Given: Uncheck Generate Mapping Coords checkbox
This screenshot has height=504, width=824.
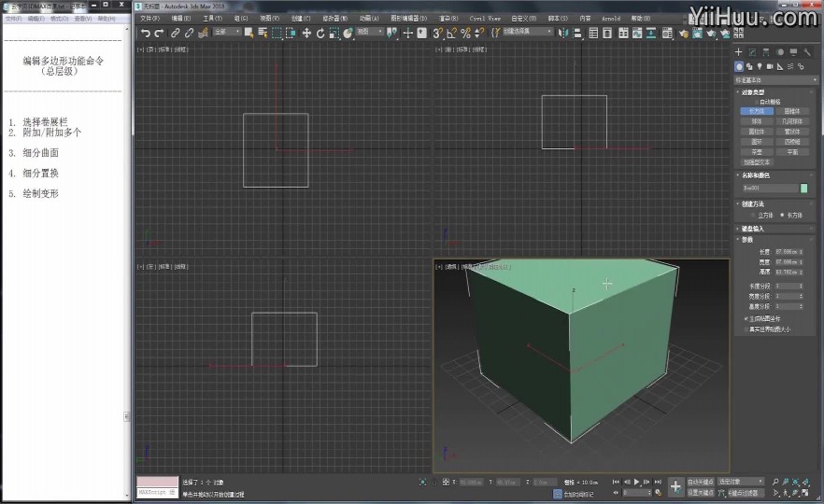Looking at the screenshot, I should click(746, 318).
